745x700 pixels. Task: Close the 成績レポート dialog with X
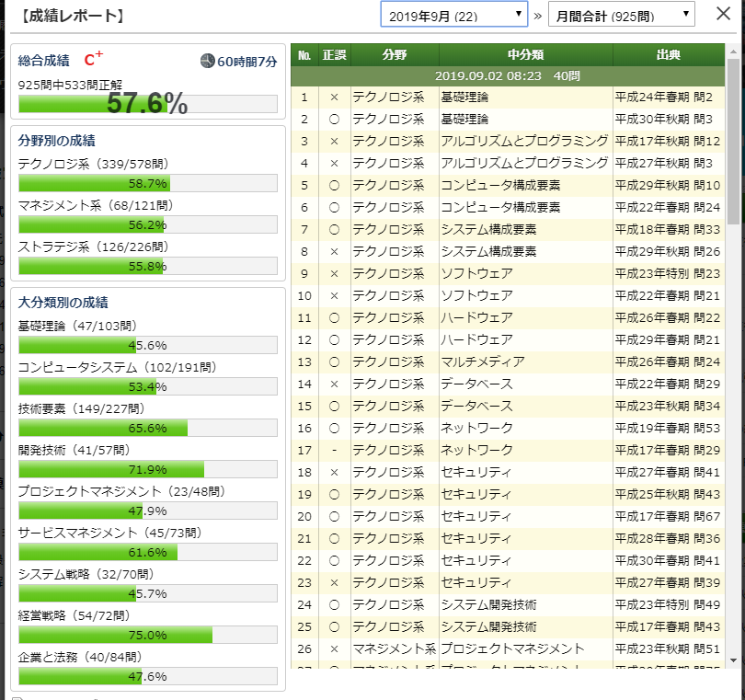click(723, 14)
